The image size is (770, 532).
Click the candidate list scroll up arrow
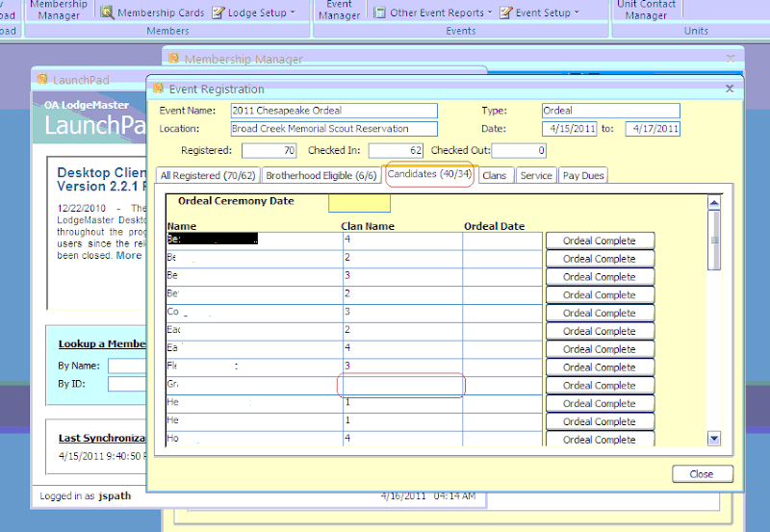point(714,203)
